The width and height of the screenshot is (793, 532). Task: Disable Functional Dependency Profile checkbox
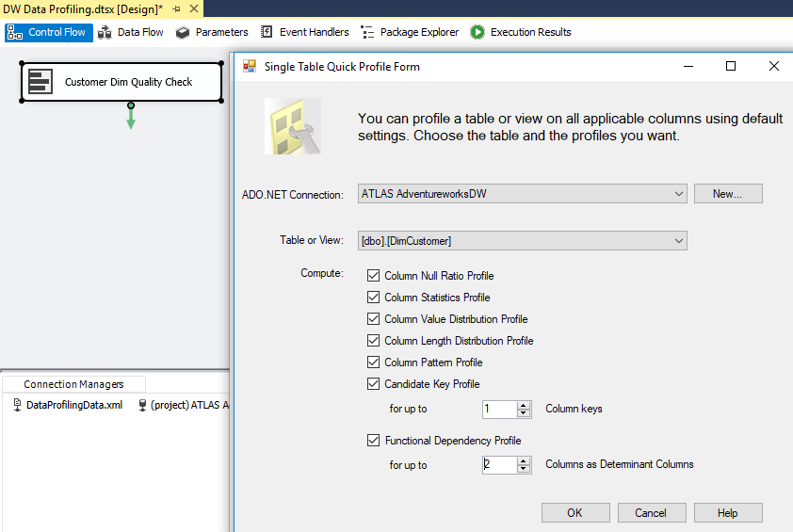coord(373,440)
